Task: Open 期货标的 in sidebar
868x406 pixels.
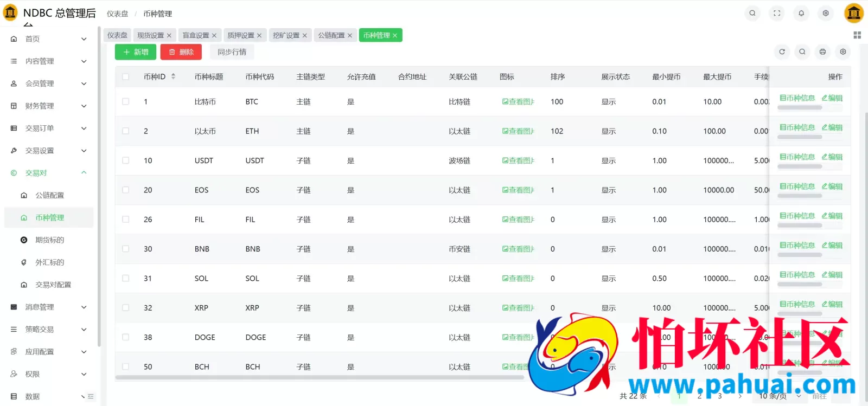Action: (49, 240)
